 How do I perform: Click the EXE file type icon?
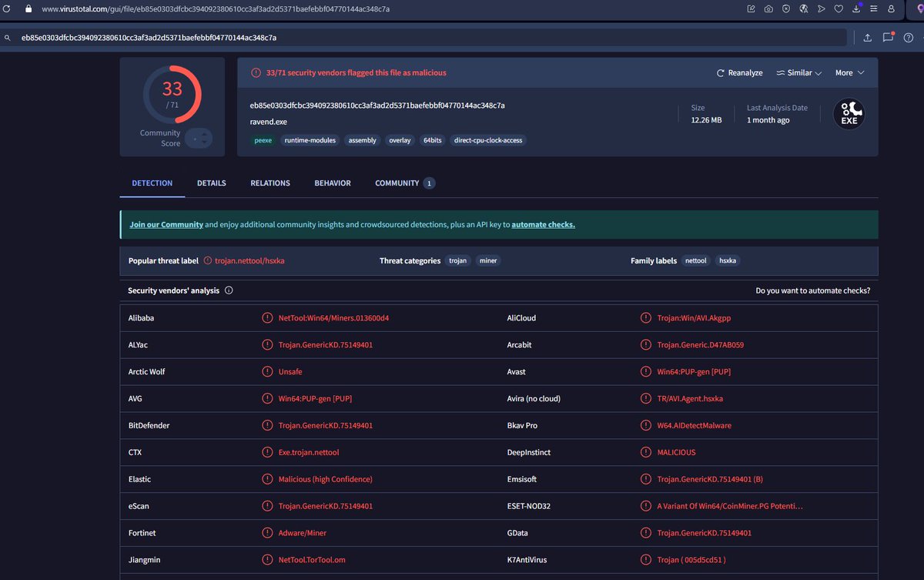click(x=849, y=114)
